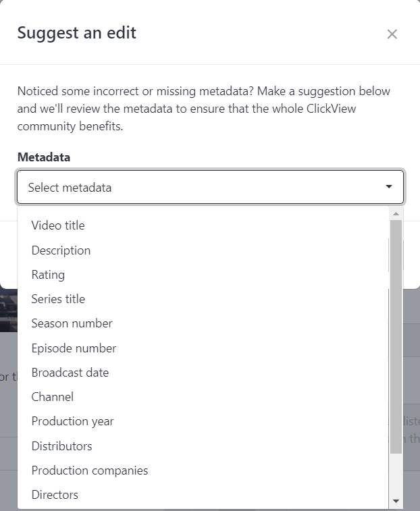Click the Metadata field label
The image size is (420, 511).
click(x=44, y=157)
